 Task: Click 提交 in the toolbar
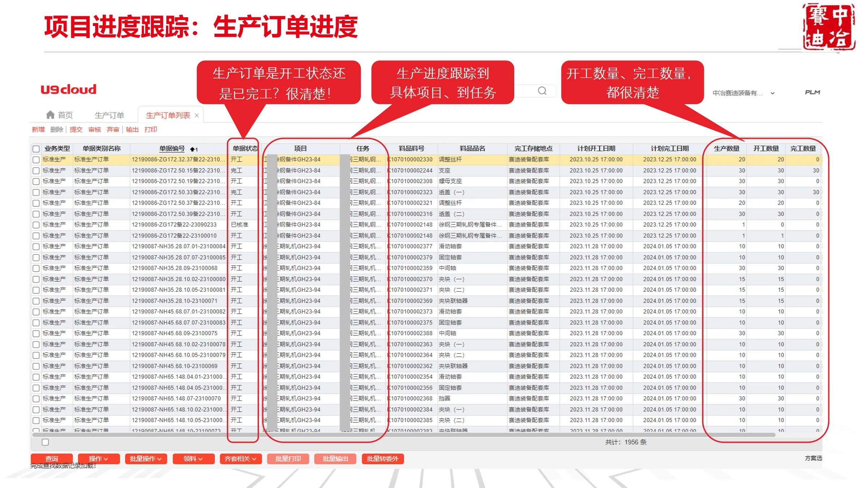pos(76,129)
